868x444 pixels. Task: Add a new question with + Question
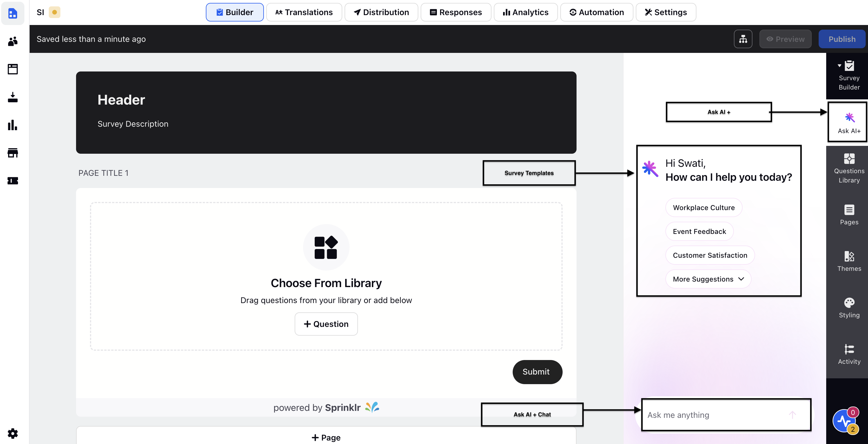[326, 324]
